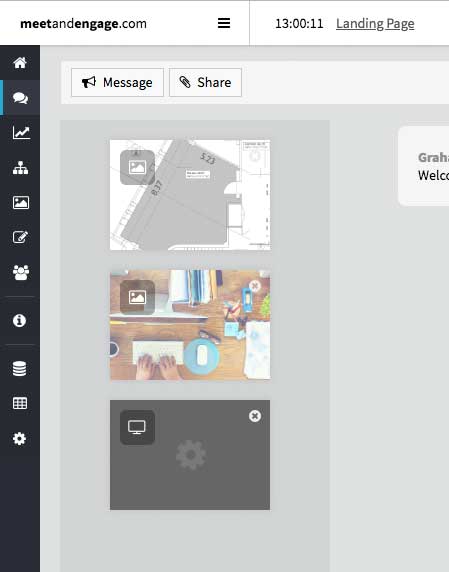Viewport: 449px width, 572px height.
Task: Select the floor plan image thumbnail
Action: (190, 195)
